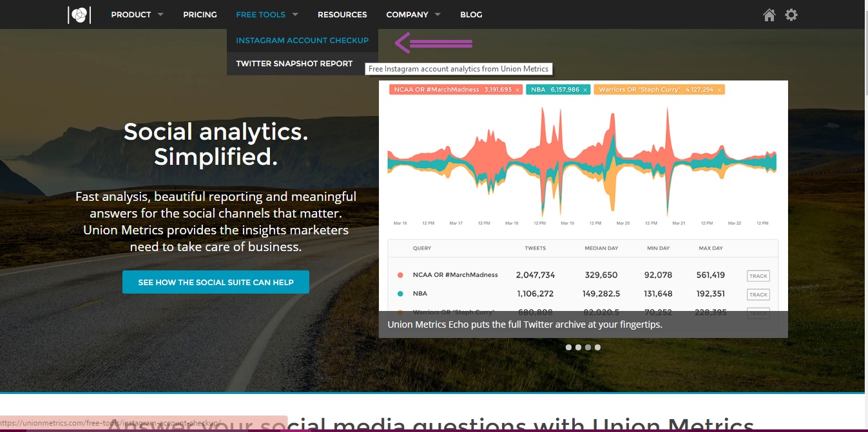The image size is (868, 432).
Task: Click the MEDIAN DAY column header
Action: click(x=601, y=248)
